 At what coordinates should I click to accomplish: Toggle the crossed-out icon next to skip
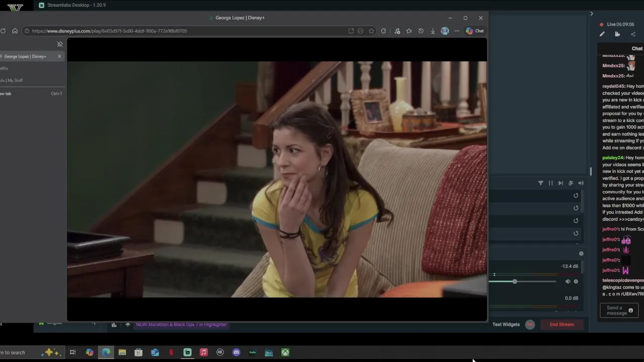[x=571, y=183]
